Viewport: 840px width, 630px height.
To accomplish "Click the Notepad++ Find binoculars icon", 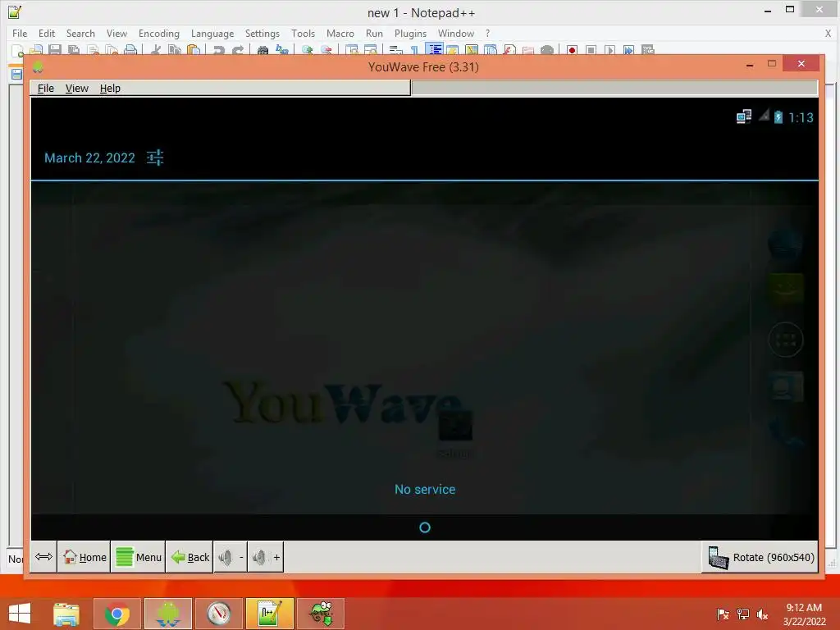I will [263, 50].
